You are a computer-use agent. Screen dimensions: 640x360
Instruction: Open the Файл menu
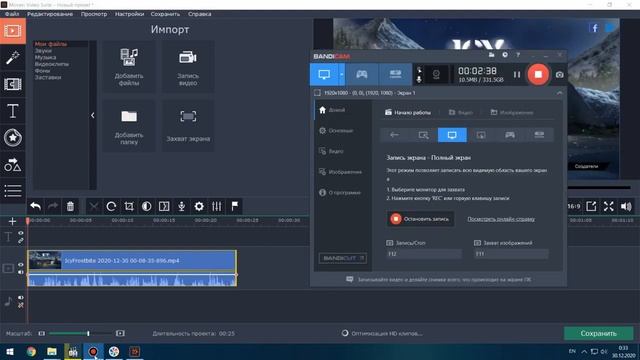coord(12,14)
